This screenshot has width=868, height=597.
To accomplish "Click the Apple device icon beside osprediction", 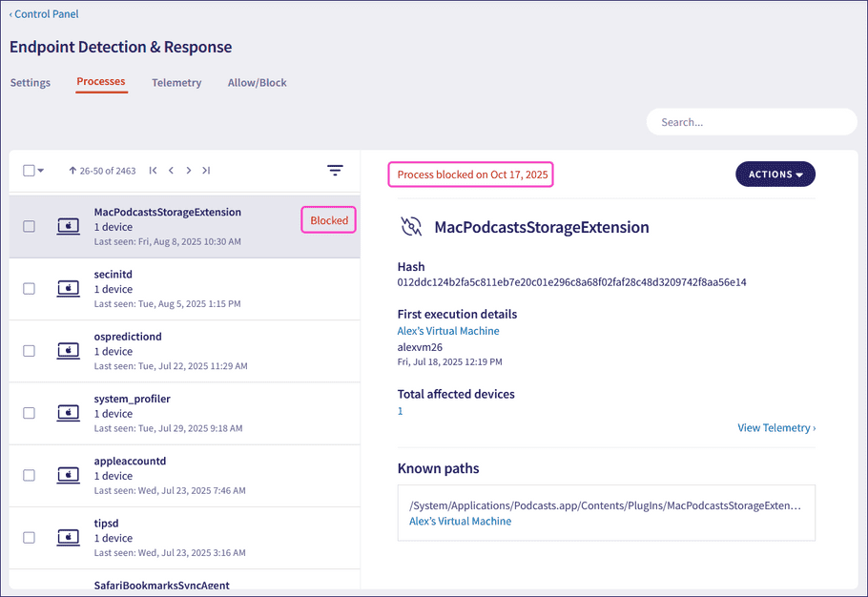I will click(68, 350).
